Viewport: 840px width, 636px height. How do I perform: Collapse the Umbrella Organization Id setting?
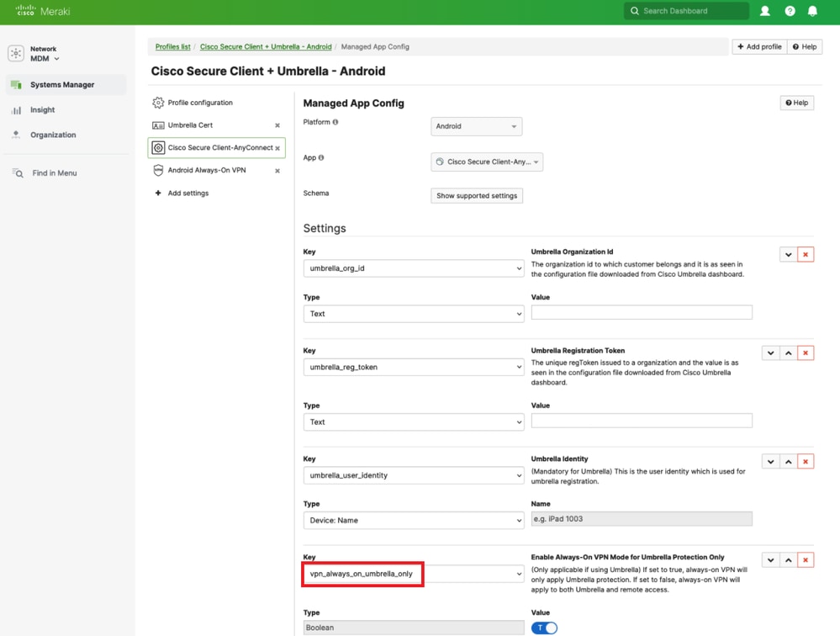click(x=788, y=253)
